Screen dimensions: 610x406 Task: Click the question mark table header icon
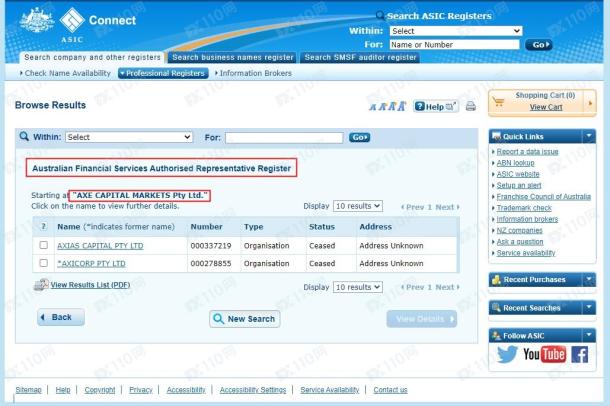click(44, 226)
